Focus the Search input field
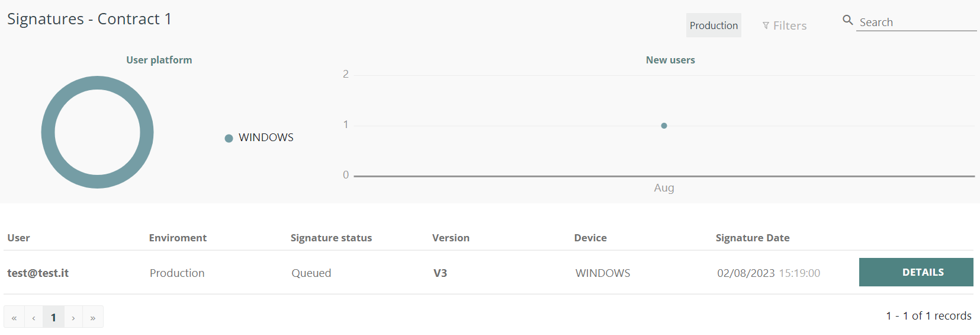The image size is (980, 335). tap(915, 23)
